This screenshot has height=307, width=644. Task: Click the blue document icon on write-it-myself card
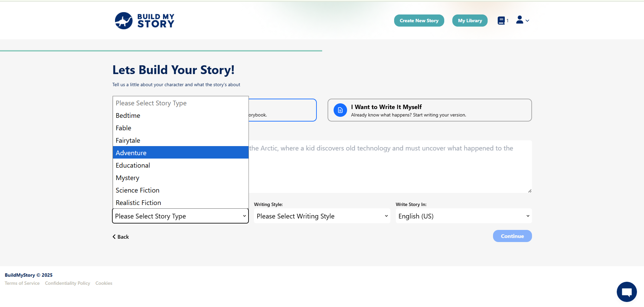pos(340,110)
